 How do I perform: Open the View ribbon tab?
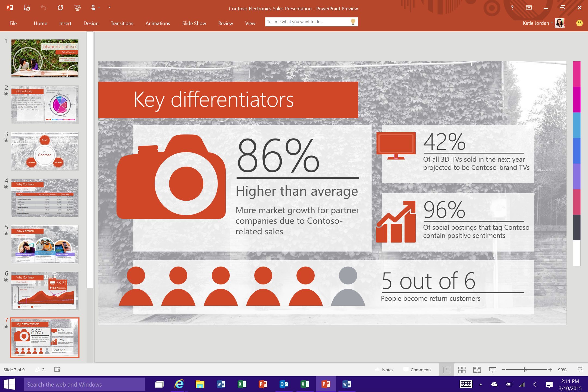250,23
